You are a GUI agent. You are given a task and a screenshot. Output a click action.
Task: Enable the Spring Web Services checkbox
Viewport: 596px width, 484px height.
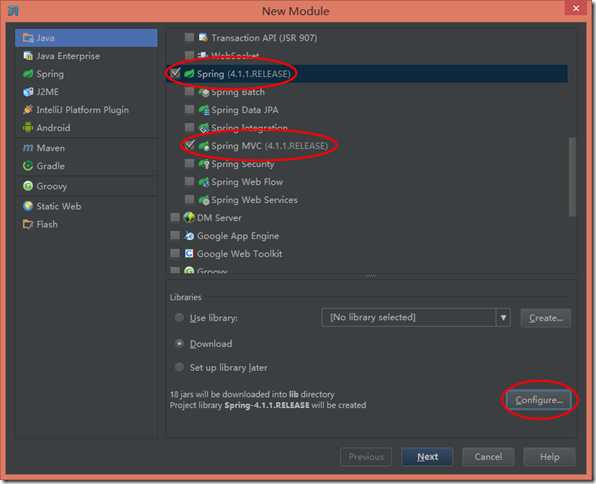point(189,199)
